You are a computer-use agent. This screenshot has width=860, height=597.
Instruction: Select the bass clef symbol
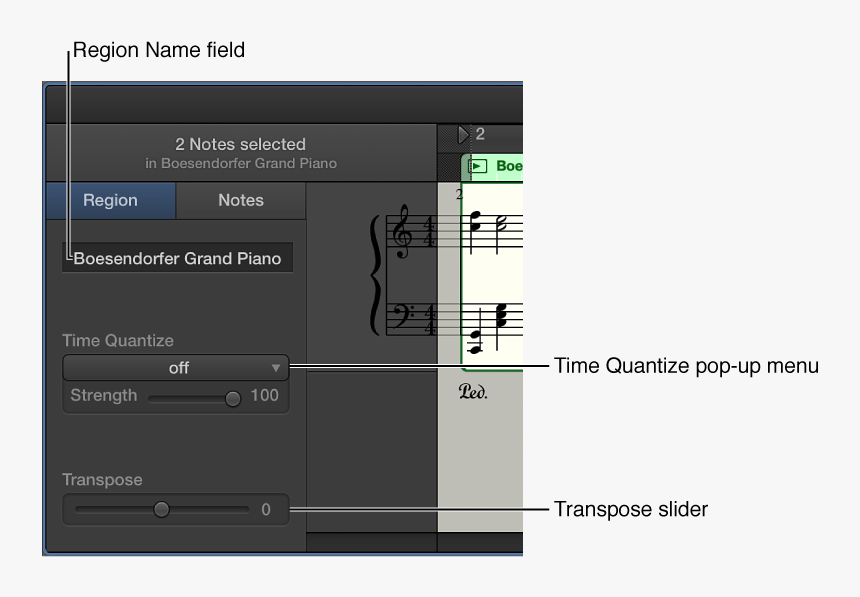(403, 316)
